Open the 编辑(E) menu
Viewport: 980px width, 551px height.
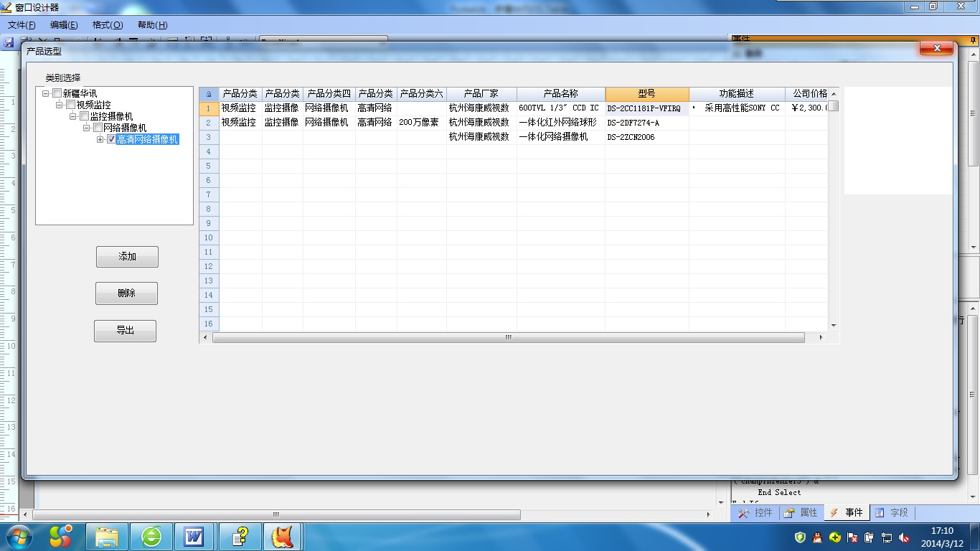click(x=64, y=25)
